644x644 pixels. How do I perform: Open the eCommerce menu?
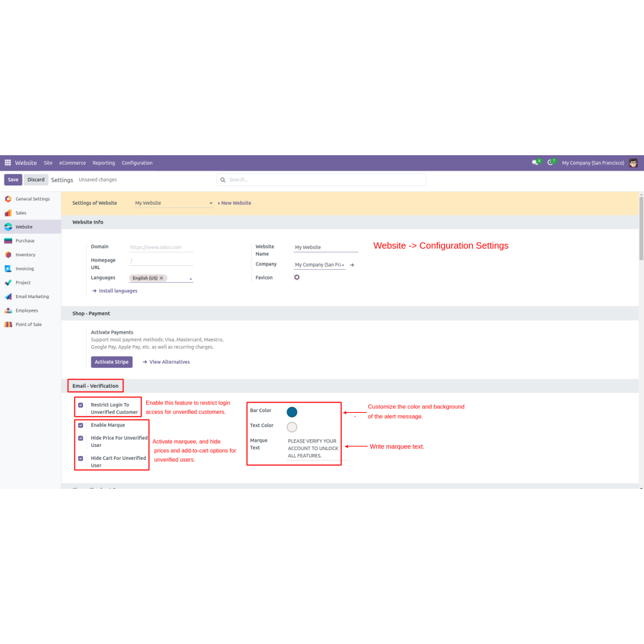click(x=72, y=163)
